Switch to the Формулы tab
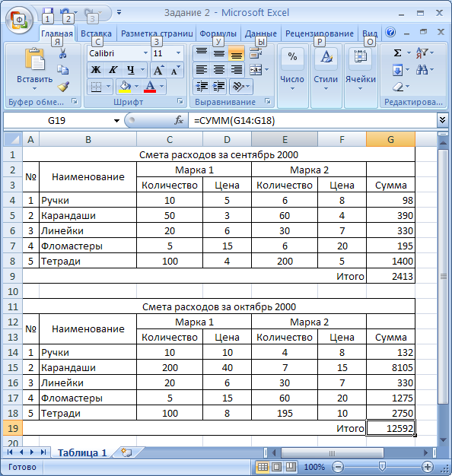 click(218, 33)
